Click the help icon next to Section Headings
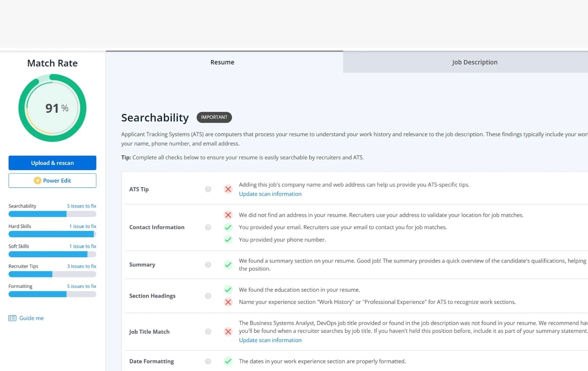The height and width of the screenshot is (371, 588). [x=208, y=296]
